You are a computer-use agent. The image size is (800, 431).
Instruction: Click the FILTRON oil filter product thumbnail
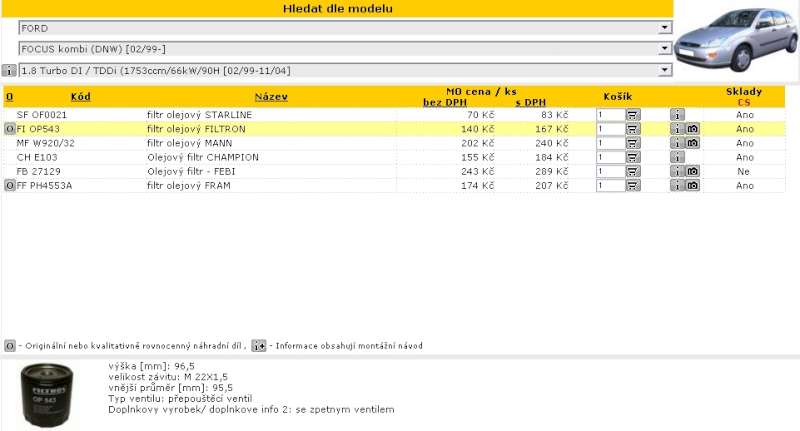click(x=50, y=391)
